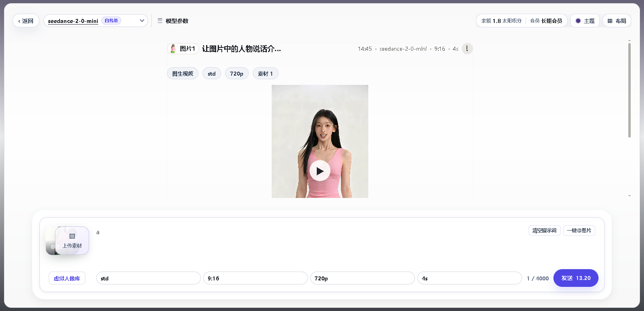Select the 图生视频 tag
Viewport: 644px width, 311px height.
pyautogui.click(x=183, y=74)
